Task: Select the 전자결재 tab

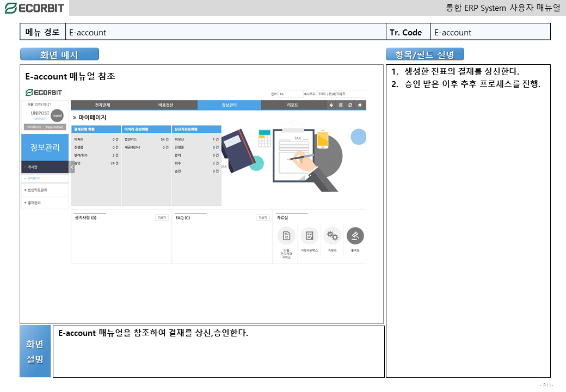Action: click(102, 105)
